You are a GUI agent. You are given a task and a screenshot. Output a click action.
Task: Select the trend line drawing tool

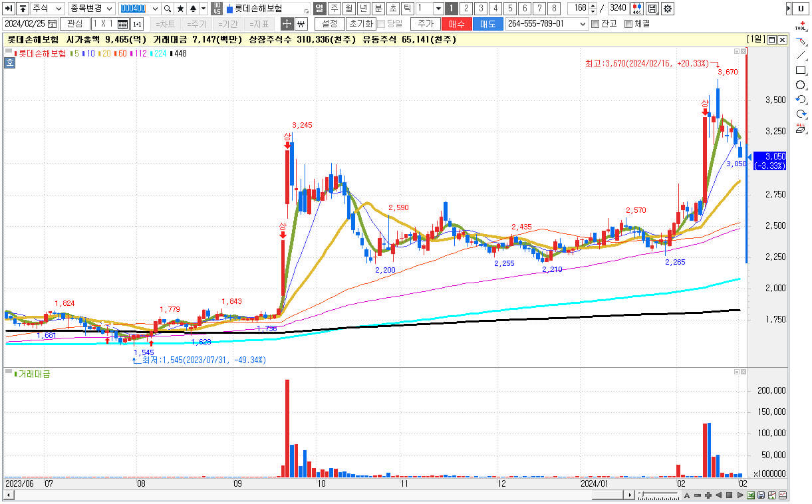801,55
